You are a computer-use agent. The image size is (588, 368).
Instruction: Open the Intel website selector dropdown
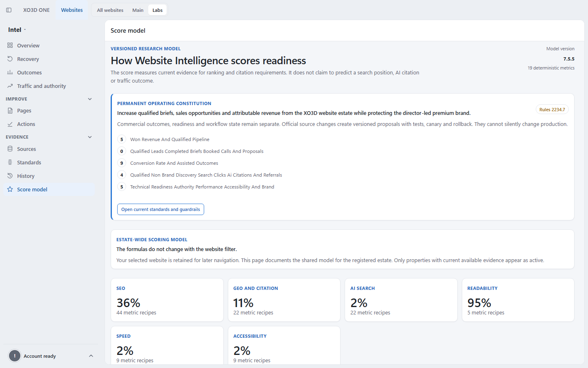(x=17, y=30)
